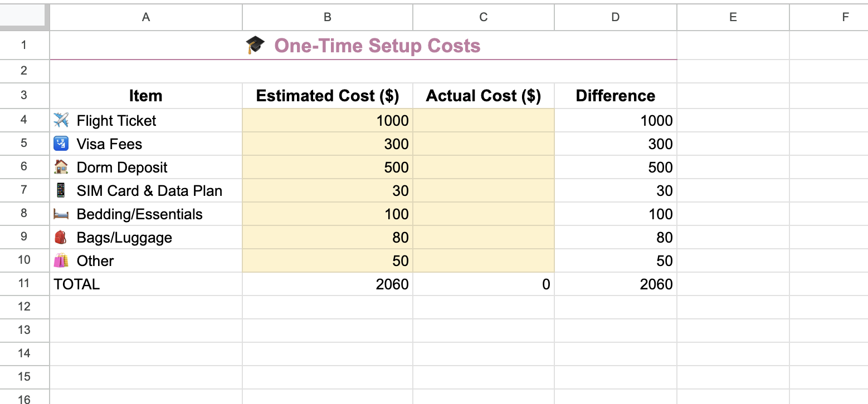Select row 4 header
The image size is (868, 404).
pyautogui.click(x=25, y=120)
